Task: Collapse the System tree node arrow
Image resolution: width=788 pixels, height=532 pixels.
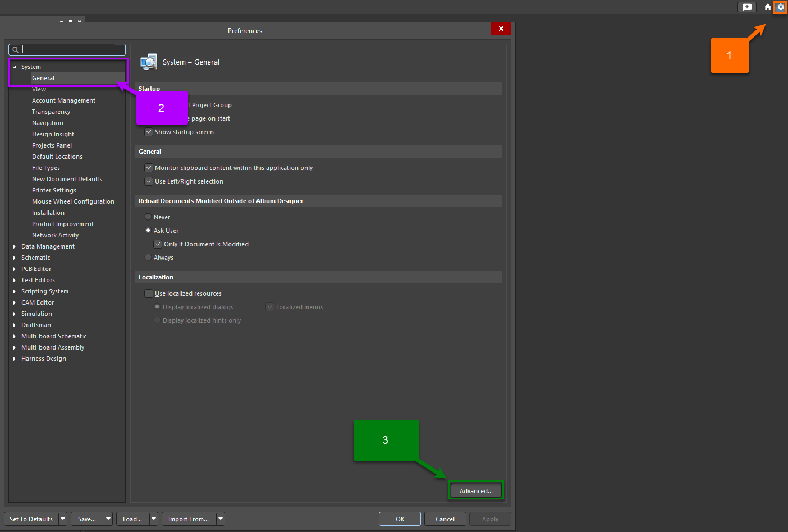Action: pyautogui.click(x=15, y=67)
